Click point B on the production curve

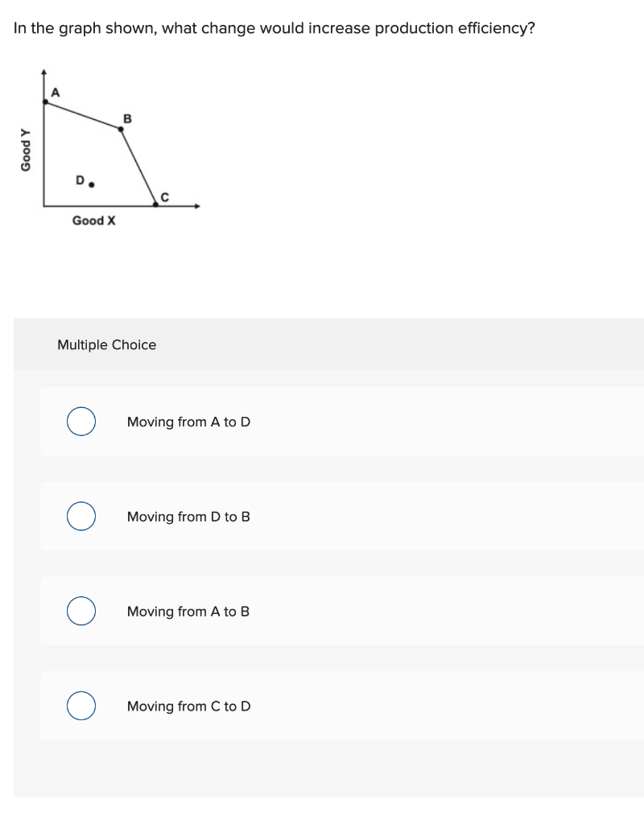click(x=119, y=129)
